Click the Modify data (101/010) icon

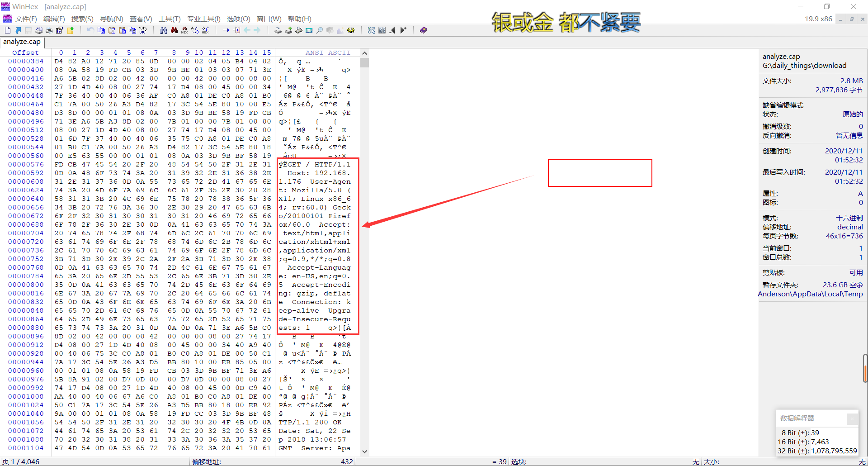pos(143,30)
